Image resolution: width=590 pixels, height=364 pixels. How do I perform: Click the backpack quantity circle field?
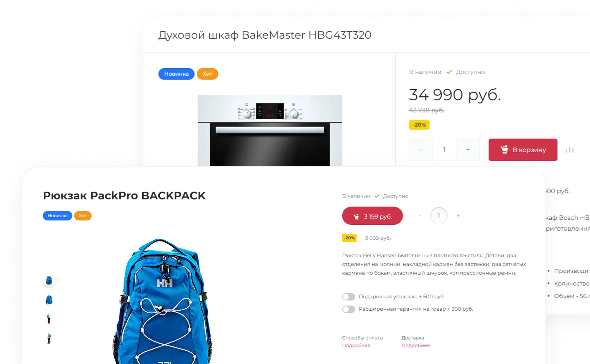[x=439, y=216]
